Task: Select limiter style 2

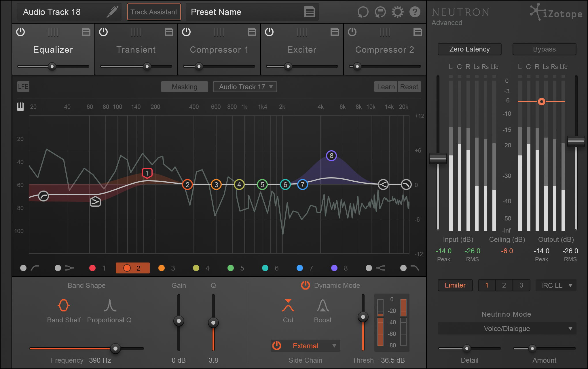Action: coord(504,285)
